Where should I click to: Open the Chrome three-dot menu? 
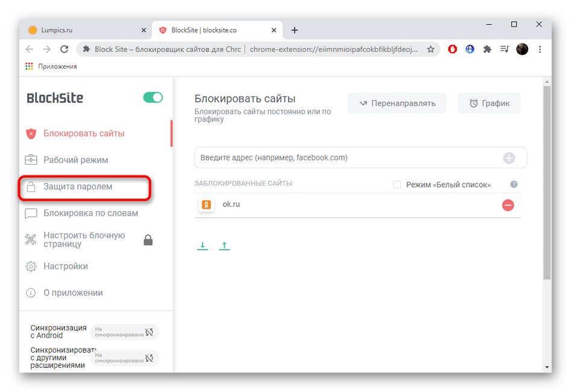point(540,49)
